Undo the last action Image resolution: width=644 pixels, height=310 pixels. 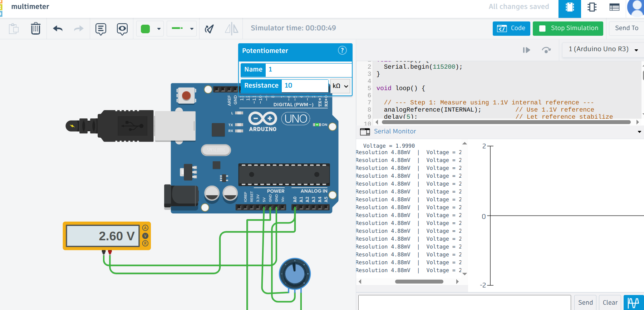(58, 28)
